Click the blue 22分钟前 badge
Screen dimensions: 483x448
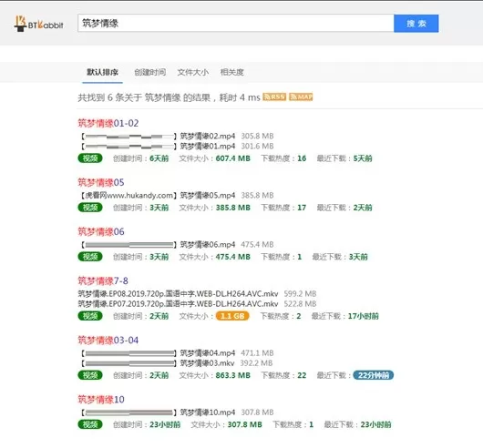tap(374, 375)
